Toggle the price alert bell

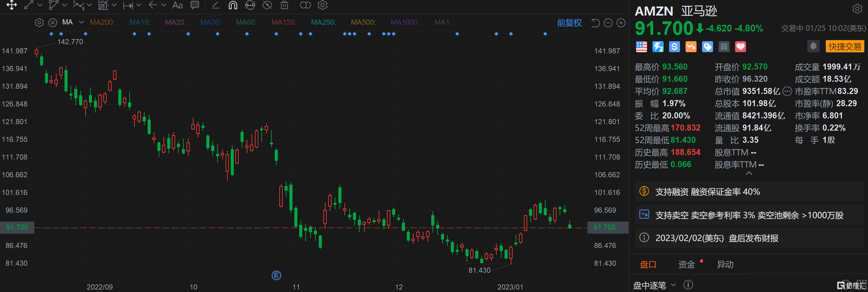813,46
